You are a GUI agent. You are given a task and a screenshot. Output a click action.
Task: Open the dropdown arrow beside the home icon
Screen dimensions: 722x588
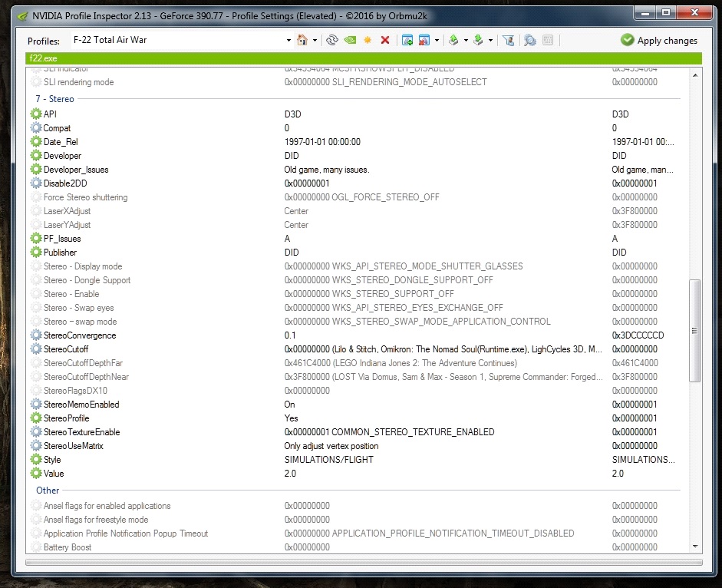(315, 41)
